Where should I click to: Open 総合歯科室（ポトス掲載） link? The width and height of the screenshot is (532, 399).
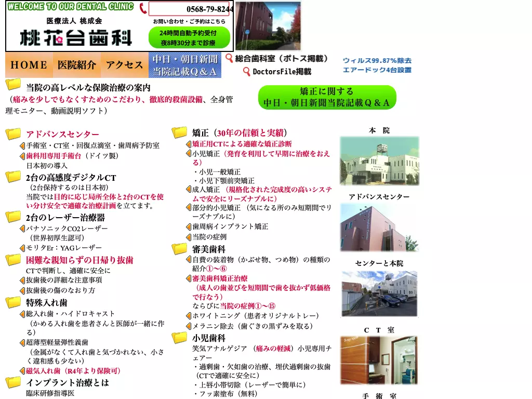coord(281,58)
